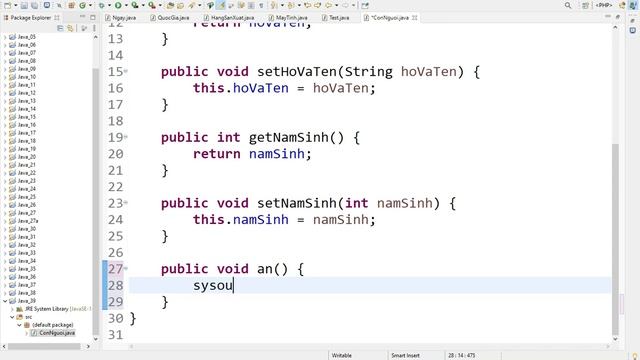Fold getNamSinh method at line 19
Viewport: 640px width, 360px height.
tap(126, 137)
